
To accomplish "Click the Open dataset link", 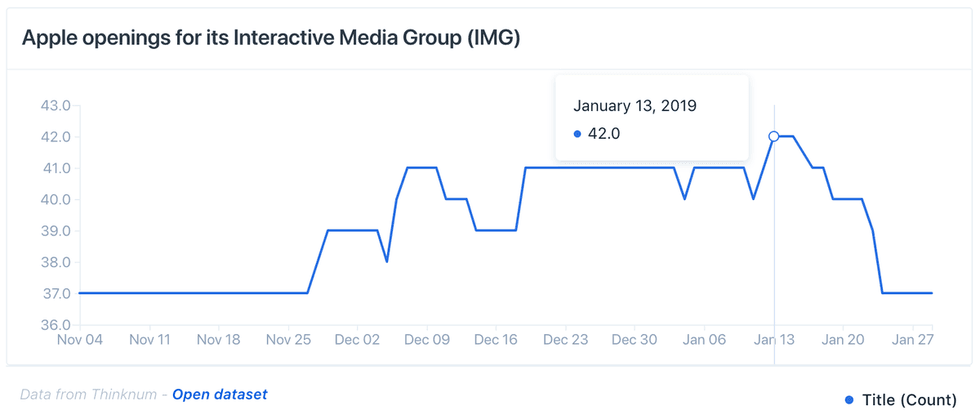I will (220, 394).
